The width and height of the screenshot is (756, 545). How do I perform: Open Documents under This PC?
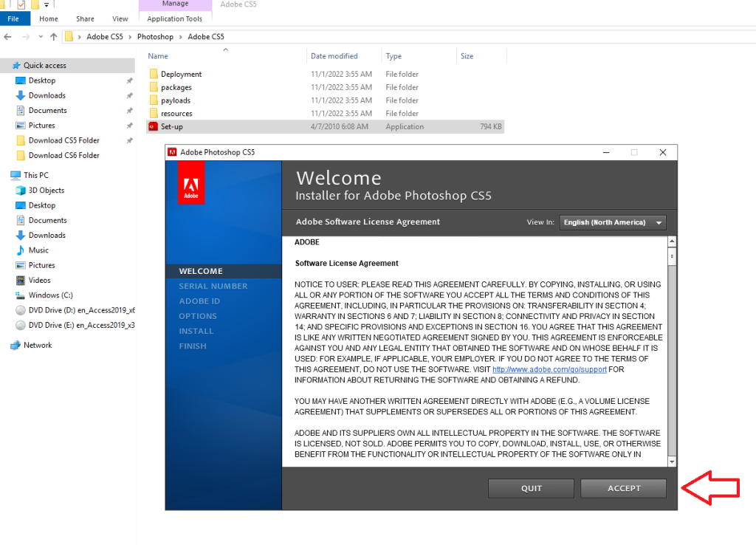tap(48, 220)
